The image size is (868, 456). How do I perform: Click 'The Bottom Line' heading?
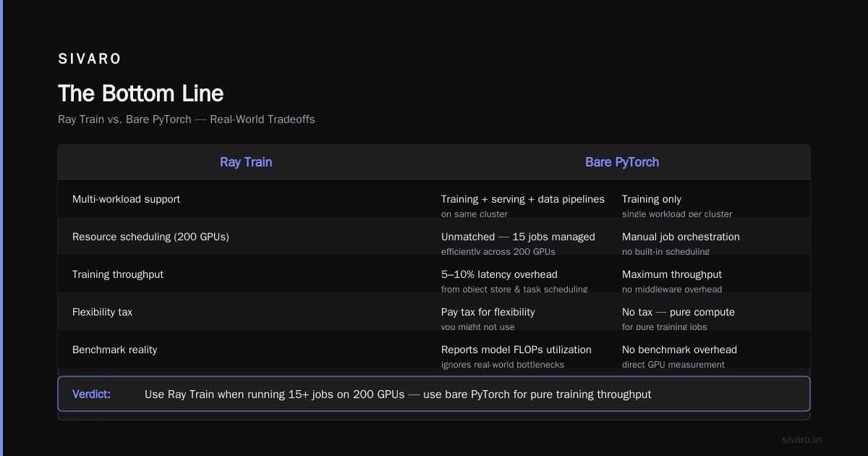(x=141, y=93)
